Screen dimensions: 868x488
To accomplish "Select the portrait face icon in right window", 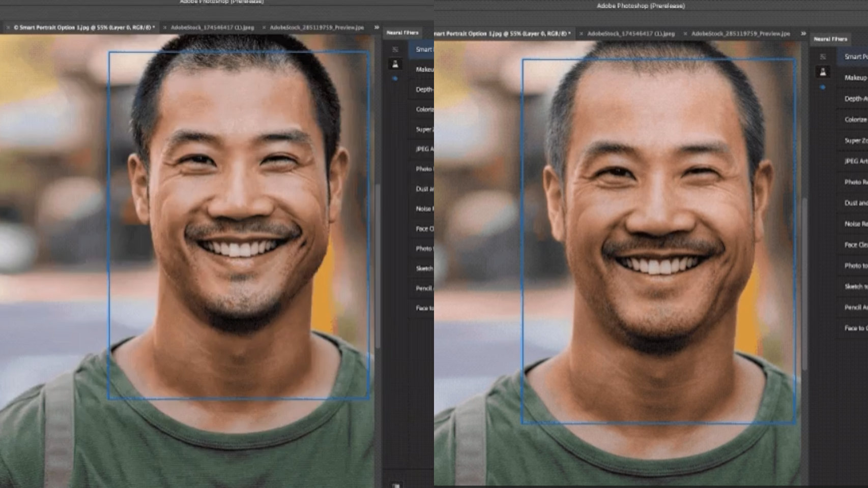I will [823, 72].
